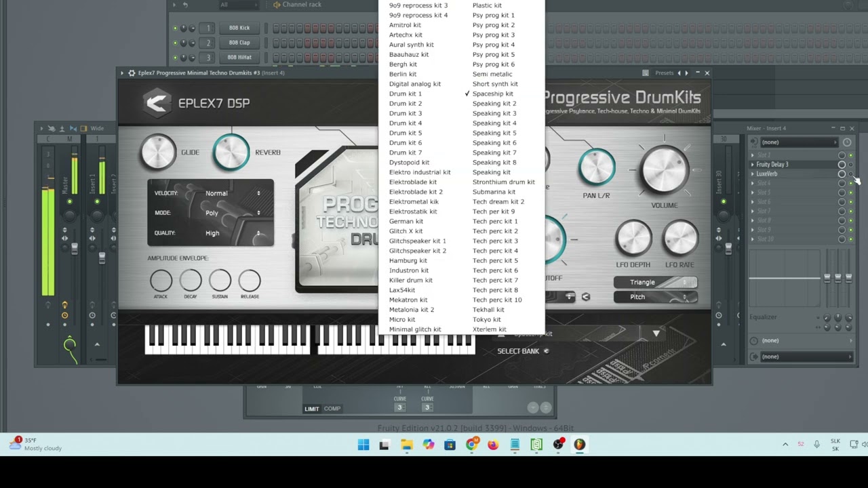Viewport: 868px width, 488px height.
Task: Select next preset arrow in plugin header
Action: (x=686, y=73)
